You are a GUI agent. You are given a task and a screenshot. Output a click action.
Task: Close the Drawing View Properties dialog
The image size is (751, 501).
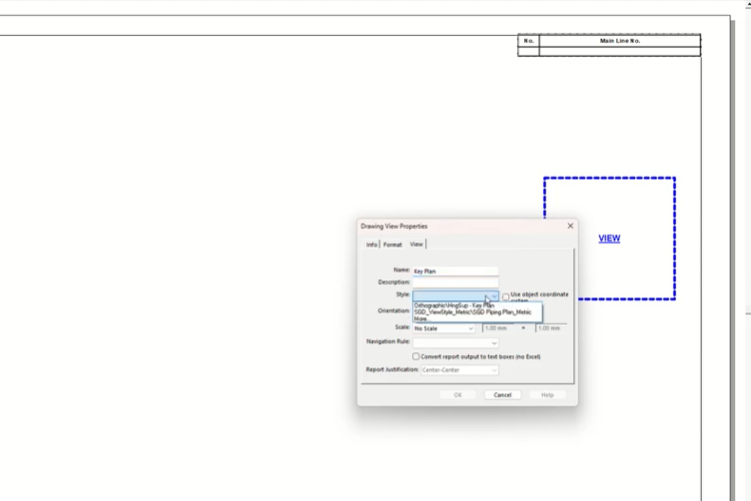pyautogui.click(x=570, y=226)
